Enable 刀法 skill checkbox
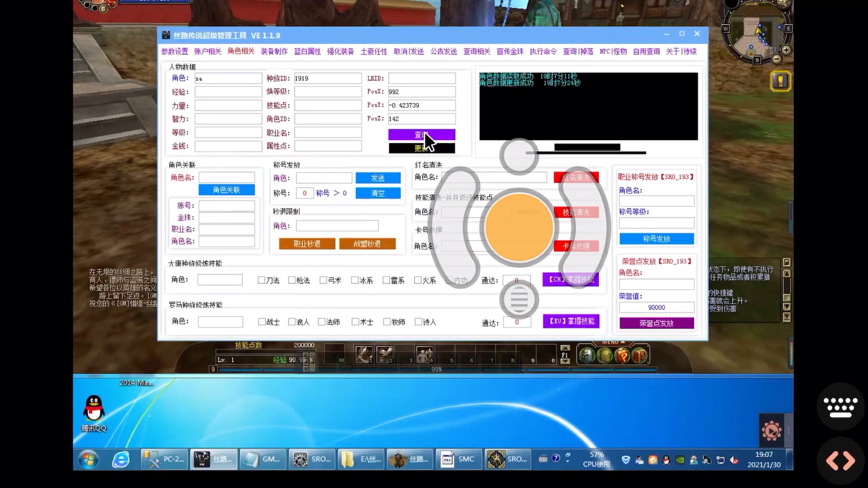This screenshot has width=868, height=488. coord(260,280)
